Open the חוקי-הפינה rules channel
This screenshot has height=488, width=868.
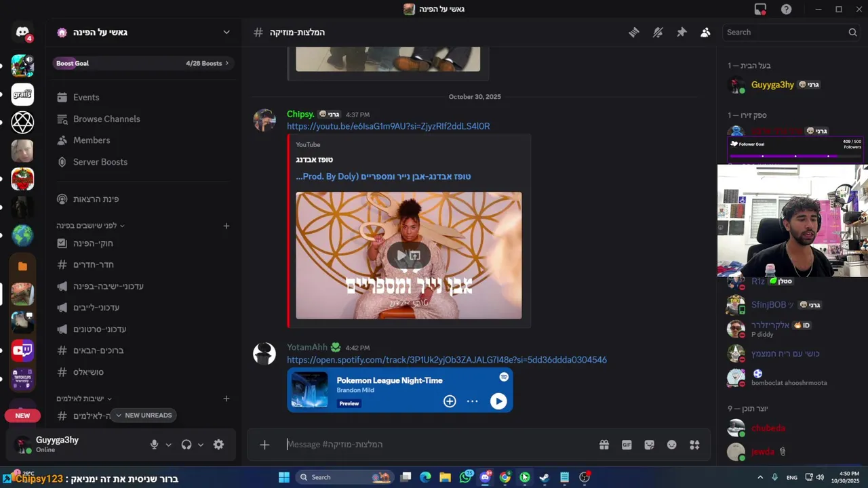144,243
